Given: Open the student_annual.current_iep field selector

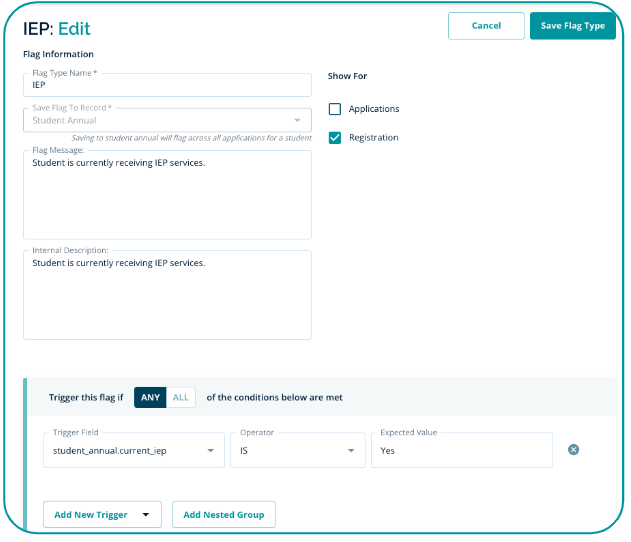Looking at the screenshot, I should (x=125, y=451).
